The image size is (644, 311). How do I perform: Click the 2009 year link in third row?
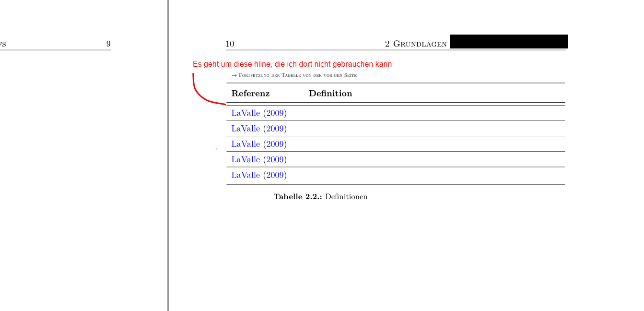click(275, 144)
